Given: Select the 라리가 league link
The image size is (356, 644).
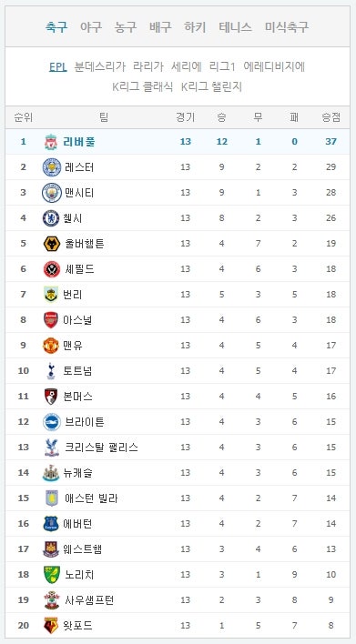Looking at the screenshot, I should [148, 66].
